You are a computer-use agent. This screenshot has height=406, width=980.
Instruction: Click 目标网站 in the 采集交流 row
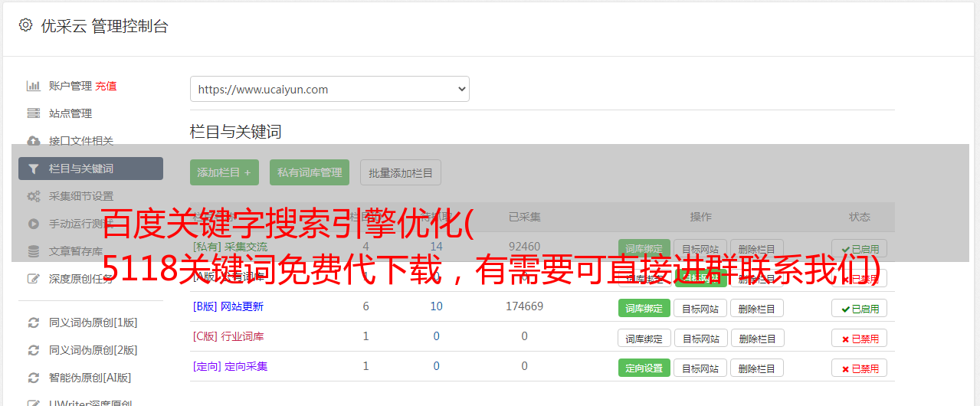700,249
